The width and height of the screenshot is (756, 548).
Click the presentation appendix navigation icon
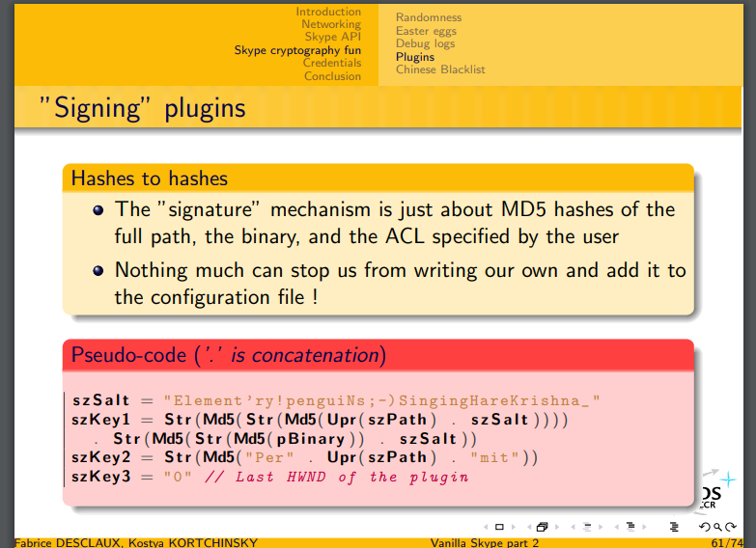point(674,527)
